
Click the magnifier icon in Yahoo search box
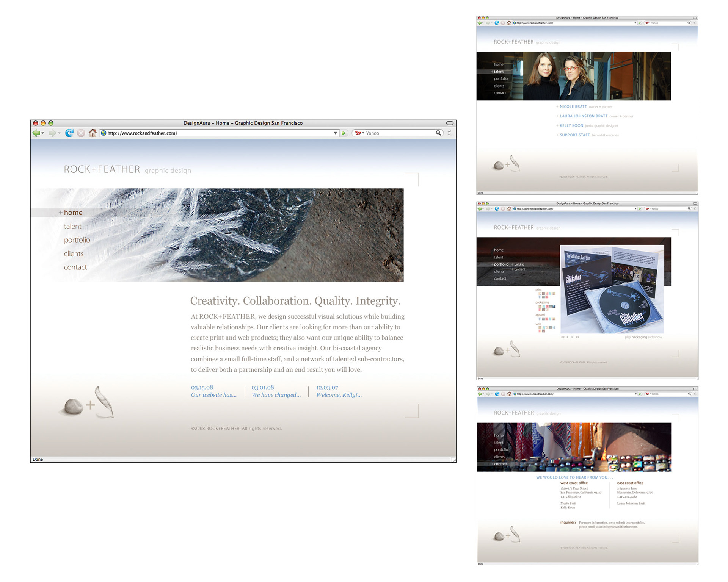(x=438, y=133)
